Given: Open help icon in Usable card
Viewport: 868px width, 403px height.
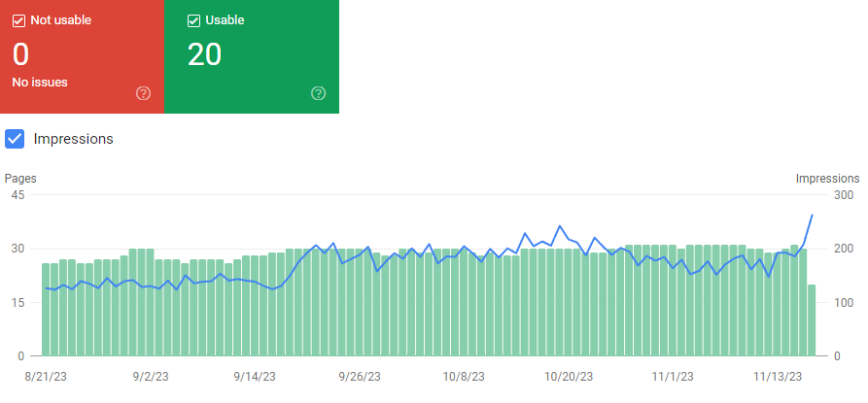Looking at the screenshot, I should [x=318, y=93].
